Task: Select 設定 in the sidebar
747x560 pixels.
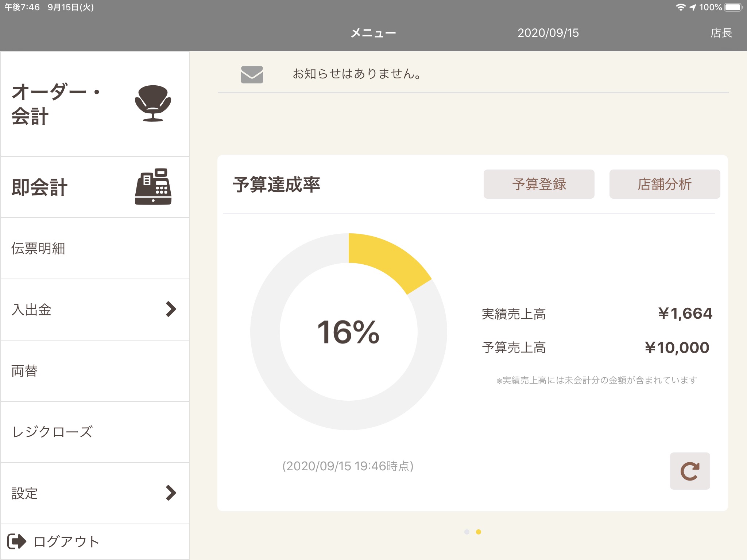Action: coord(95,494)
